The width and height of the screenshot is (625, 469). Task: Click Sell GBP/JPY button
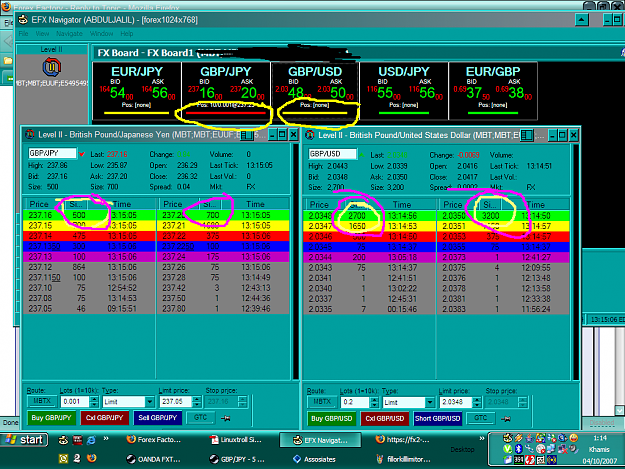pyautogui.click(x=157, y=418)
